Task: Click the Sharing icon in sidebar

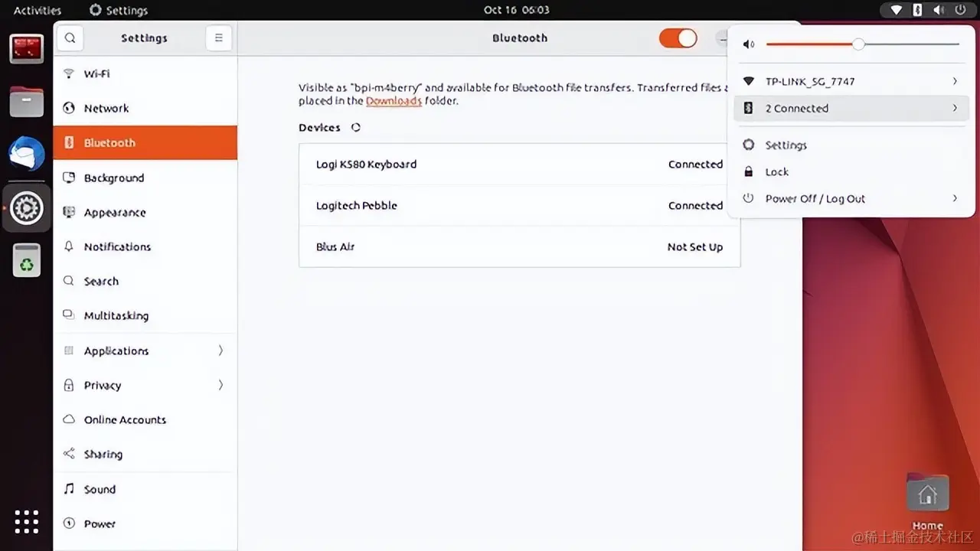Action: click(x=69, y=454)
